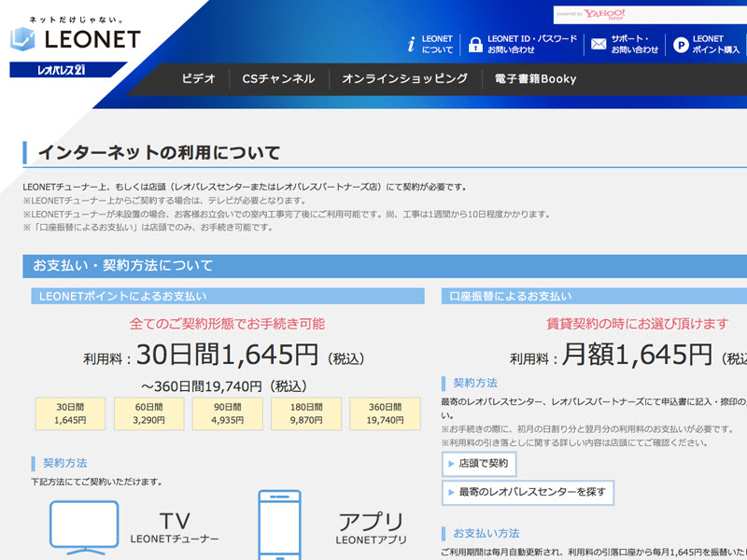Click the アプリ LEONETアプリ label

pyautogui.click(x=371, y=528)
